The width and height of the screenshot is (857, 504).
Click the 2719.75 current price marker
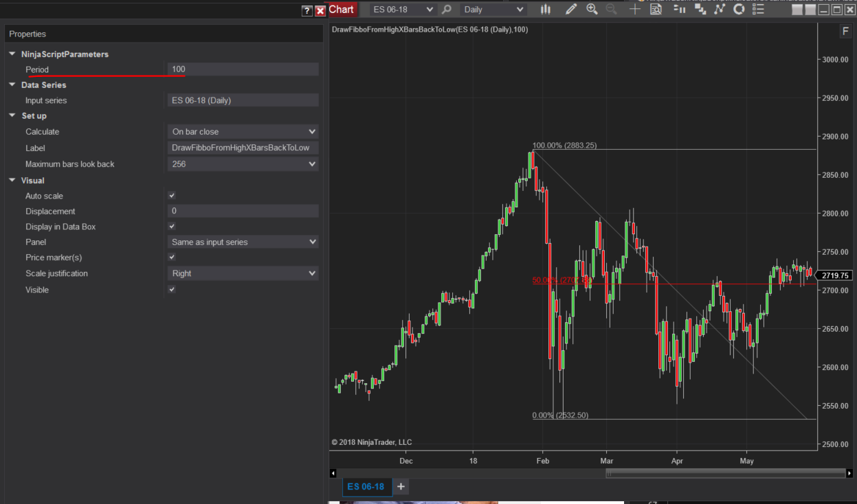tap(835, 275)
